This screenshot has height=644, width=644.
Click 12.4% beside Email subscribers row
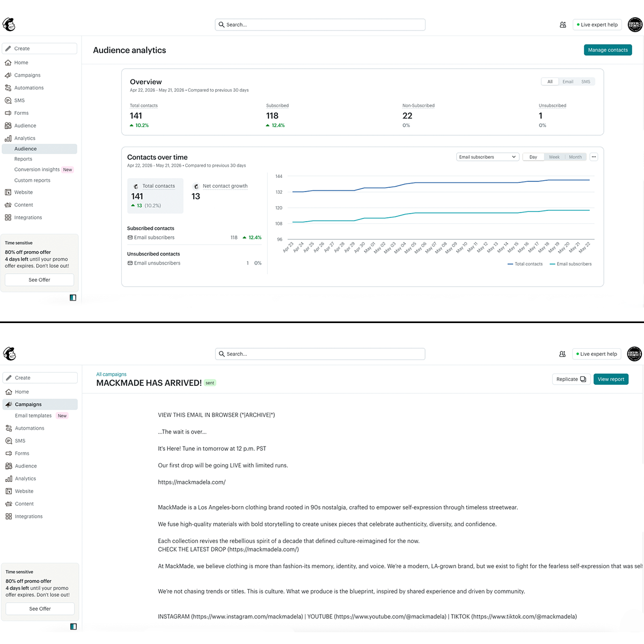coord(255,237)
